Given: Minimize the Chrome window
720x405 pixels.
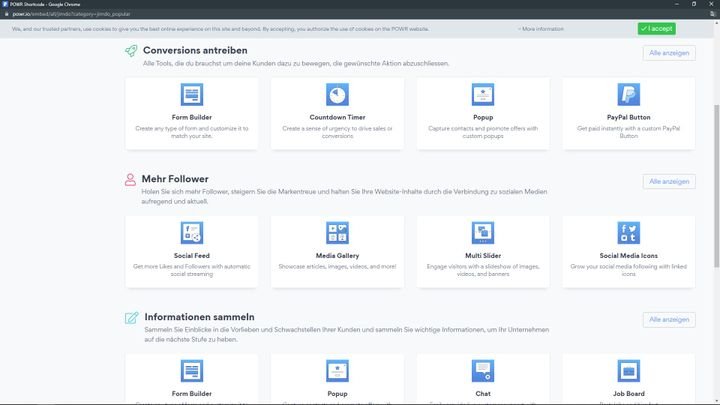Looking at the screenshot, I should 676,4.
